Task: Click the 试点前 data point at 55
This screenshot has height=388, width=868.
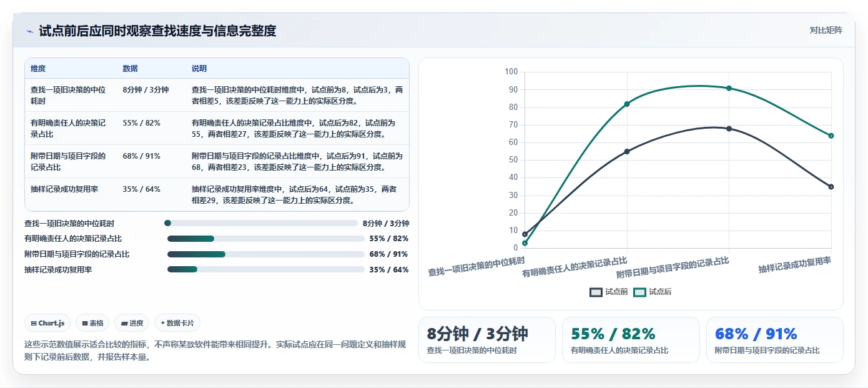Action: tap(627, 151)
